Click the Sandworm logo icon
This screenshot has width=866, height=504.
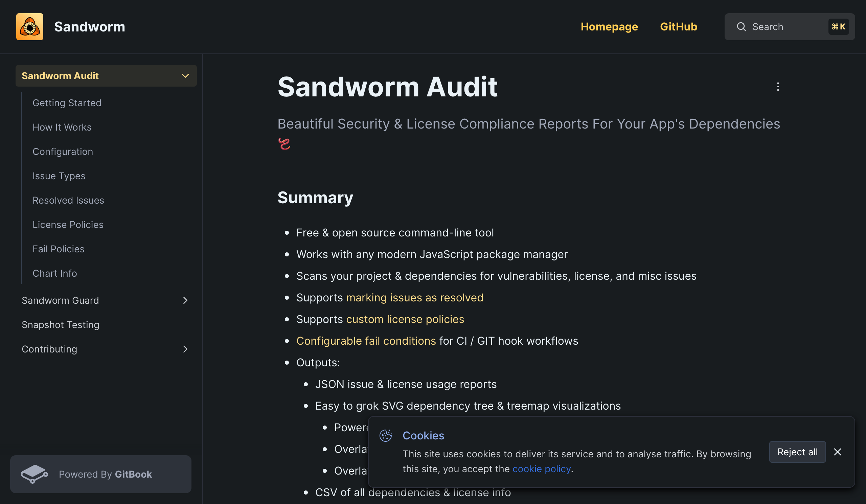coord(30,27)
